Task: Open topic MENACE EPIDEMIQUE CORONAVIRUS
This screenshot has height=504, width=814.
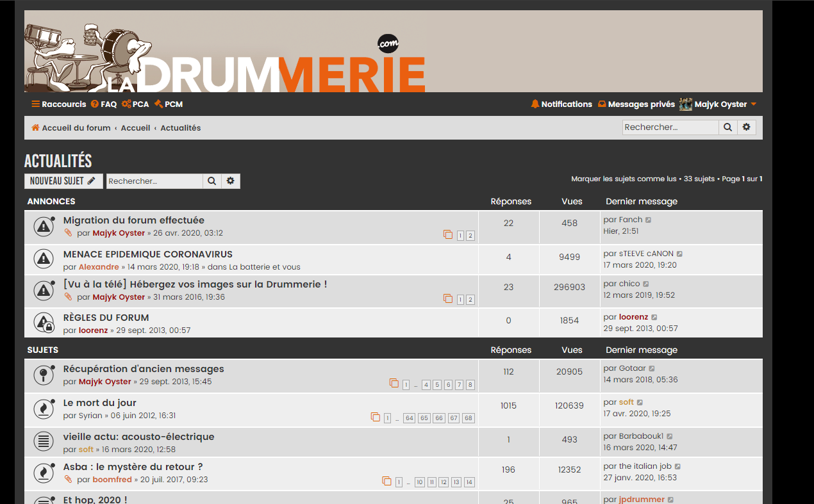Action: tap(148, 254)
